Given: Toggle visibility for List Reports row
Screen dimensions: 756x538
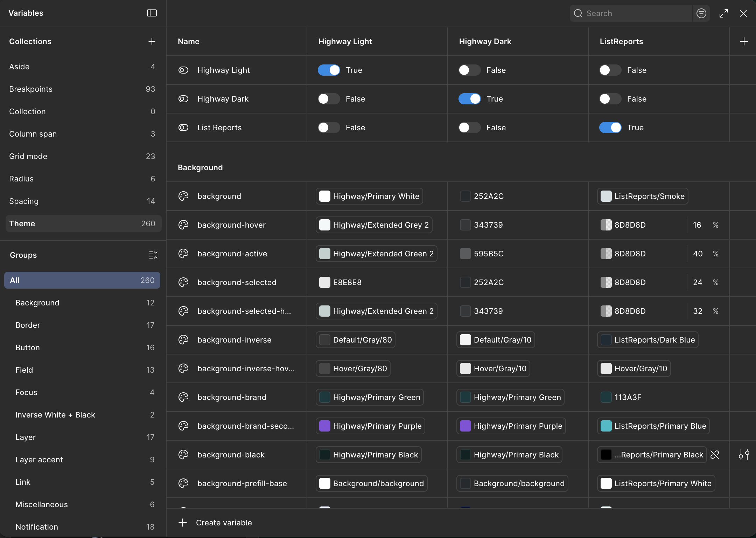Looking at the screenshot, I should pyautogui.click(x=184, y=127).
